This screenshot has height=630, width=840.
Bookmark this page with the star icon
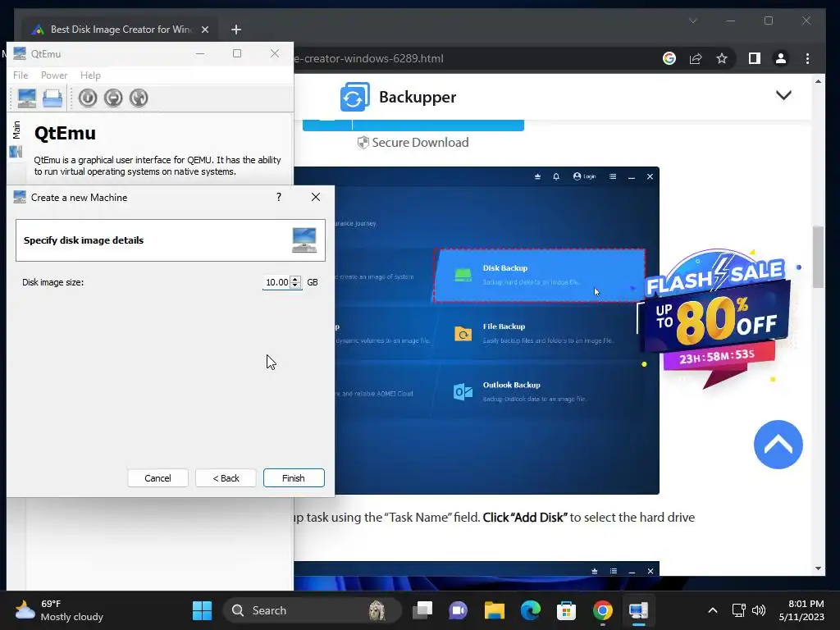click(722, 58)
